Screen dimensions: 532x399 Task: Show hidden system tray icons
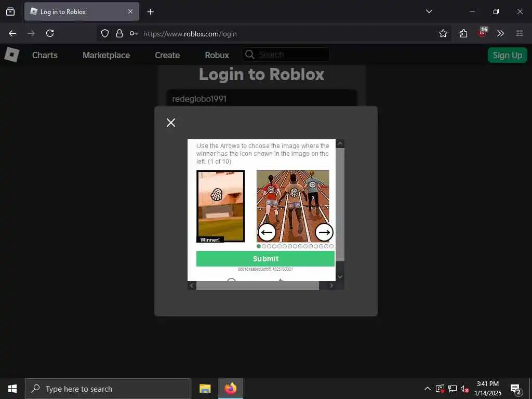click(x=428, y=389)
